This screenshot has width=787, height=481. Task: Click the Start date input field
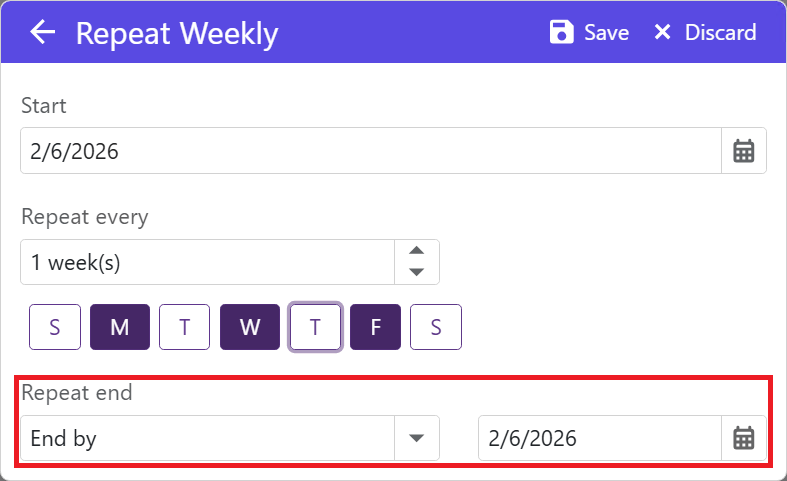(370, 151)
